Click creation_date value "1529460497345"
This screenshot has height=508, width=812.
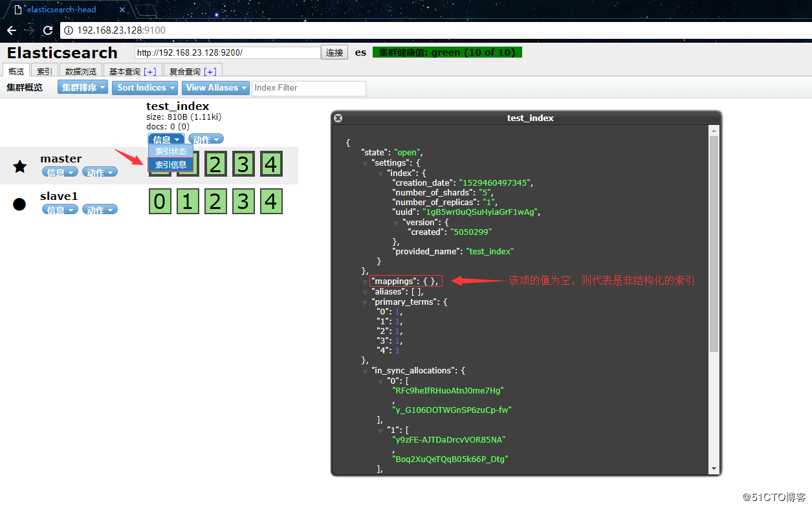point(496,183)
